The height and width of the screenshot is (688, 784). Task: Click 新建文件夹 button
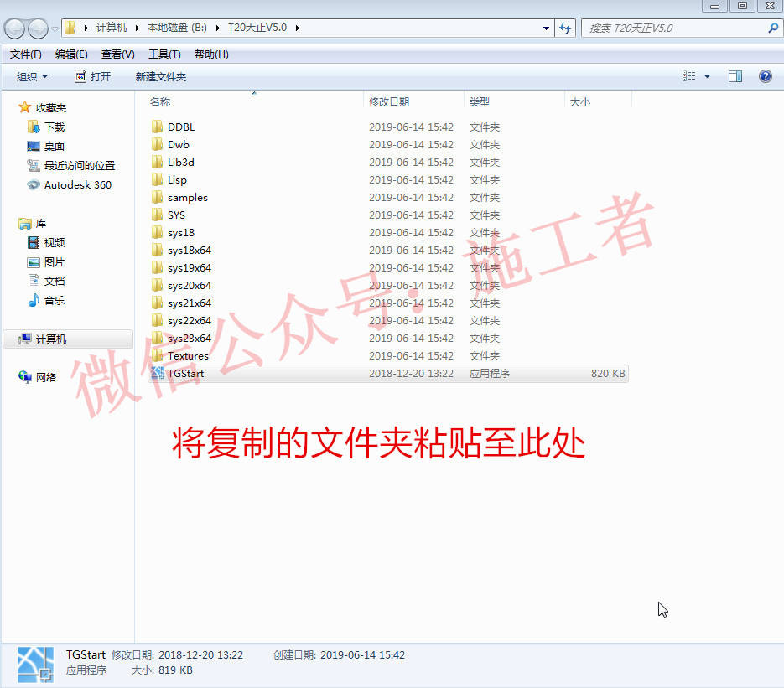click(x=160, y=76)
